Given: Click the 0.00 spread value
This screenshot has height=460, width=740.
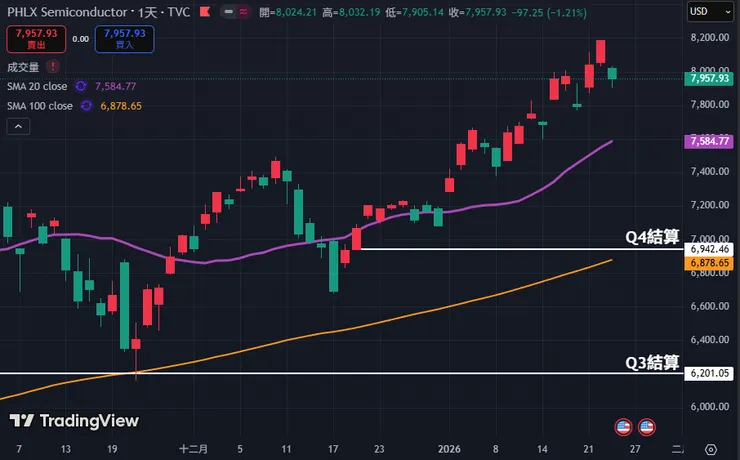Looking at the screenshot, I should click(x=80, y=39).
